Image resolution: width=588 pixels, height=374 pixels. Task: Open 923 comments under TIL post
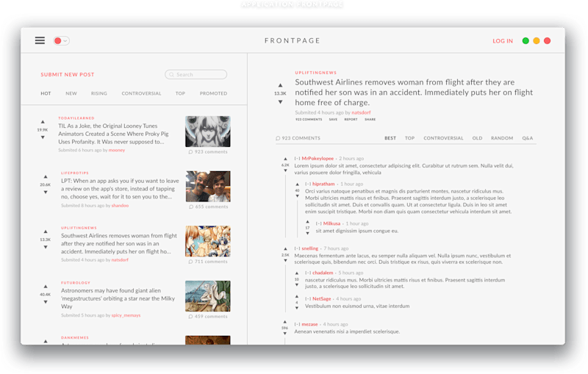(208, 152)
